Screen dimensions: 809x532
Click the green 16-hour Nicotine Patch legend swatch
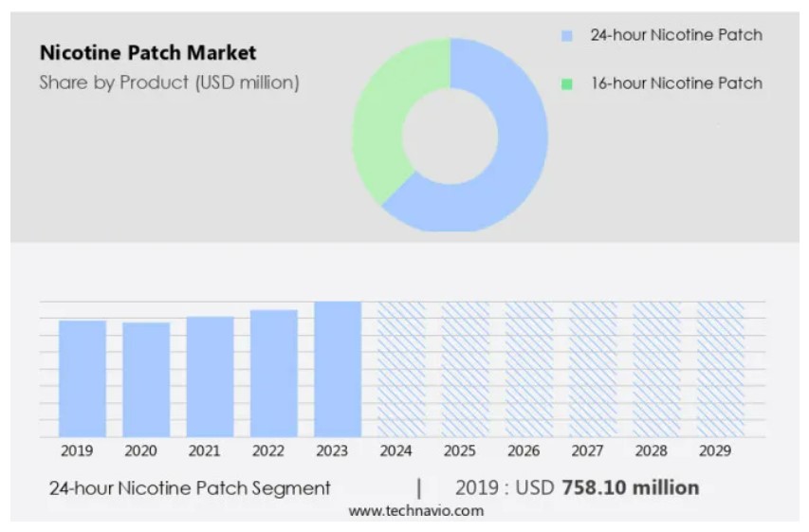[x=567, y=83]
